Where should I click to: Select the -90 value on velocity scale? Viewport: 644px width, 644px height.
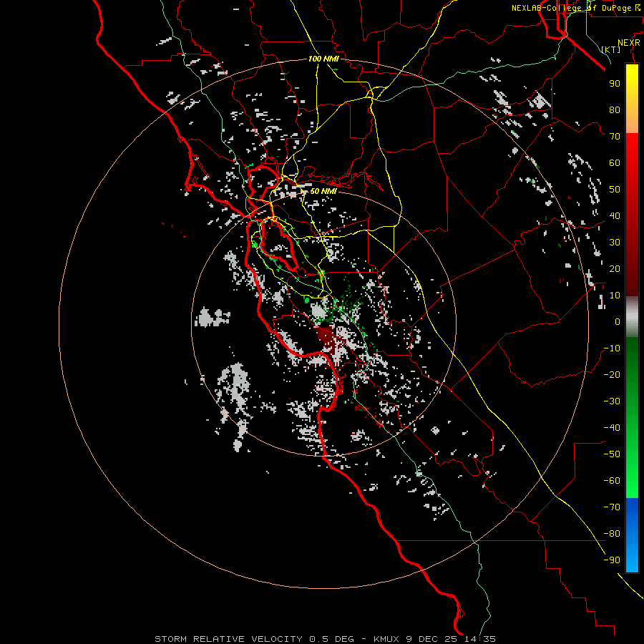(x=612, y=560)
